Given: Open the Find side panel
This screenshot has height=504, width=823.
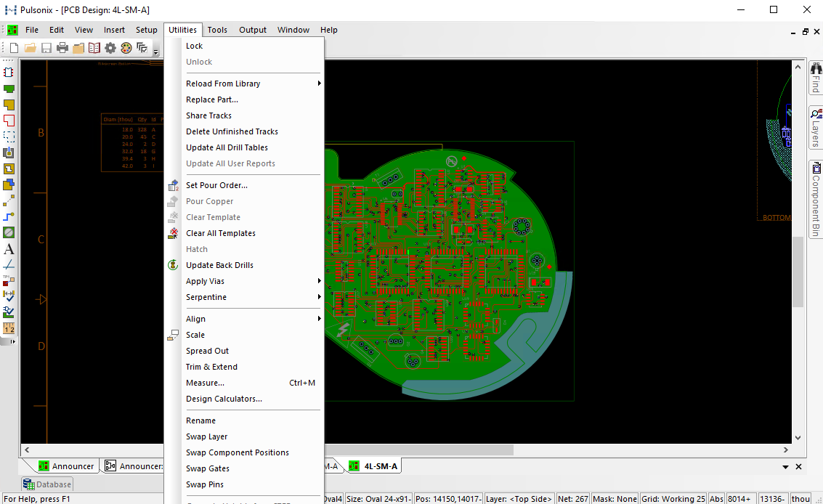Looking at the screenshot, I should pyautogui.click(x=816, y=78).
